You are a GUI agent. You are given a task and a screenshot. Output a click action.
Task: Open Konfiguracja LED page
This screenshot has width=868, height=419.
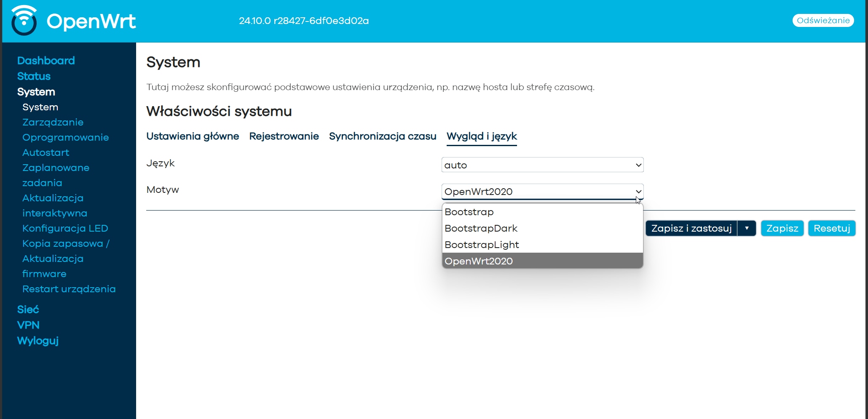pos(65,228)
